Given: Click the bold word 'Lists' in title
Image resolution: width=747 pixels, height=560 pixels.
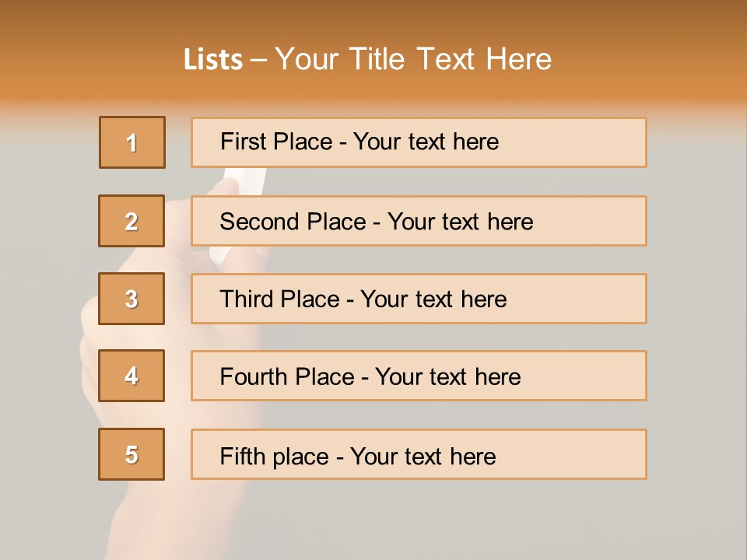Looking at the screenshot, I should [x=212, y=60].
